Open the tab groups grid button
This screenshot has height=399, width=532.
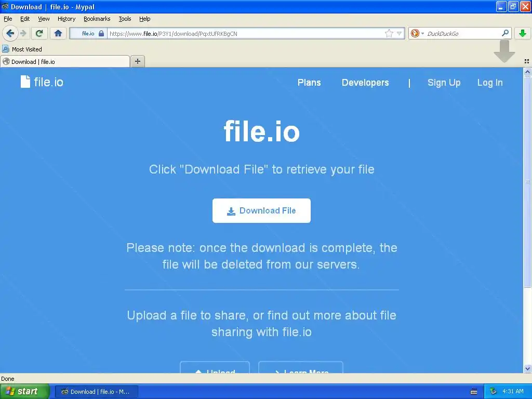tap(527, 61)
